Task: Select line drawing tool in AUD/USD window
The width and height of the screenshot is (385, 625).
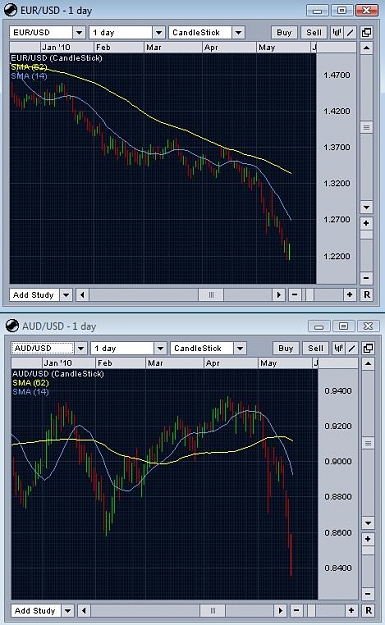Action: 352,348
